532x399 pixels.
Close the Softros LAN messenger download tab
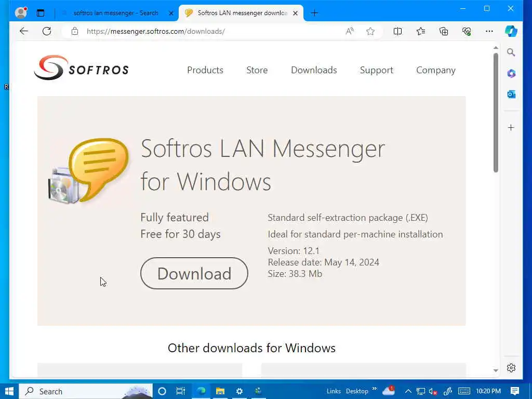click(x=295, y=13)
